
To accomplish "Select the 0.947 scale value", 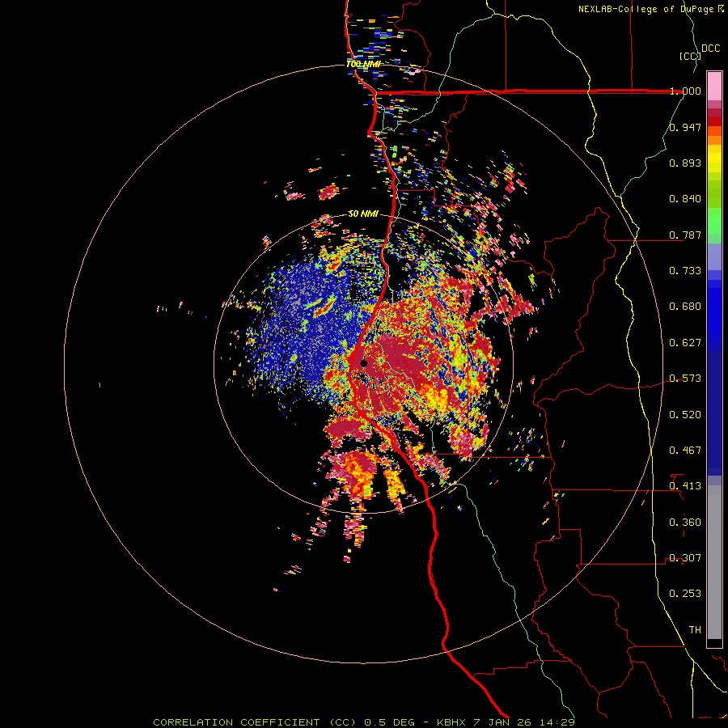I will coord(685,127).
